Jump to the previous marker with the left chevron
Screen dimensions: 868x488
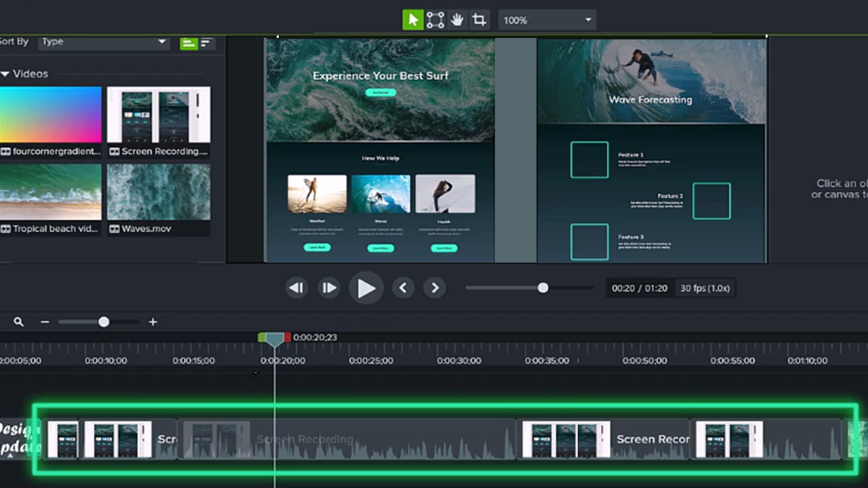(403, 288)
